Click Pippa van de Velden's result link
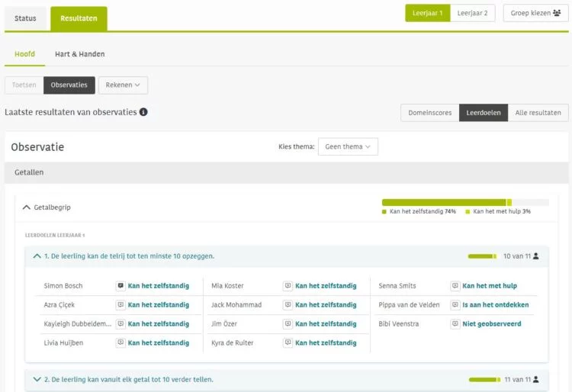572x392 pixels. [495, 305]
